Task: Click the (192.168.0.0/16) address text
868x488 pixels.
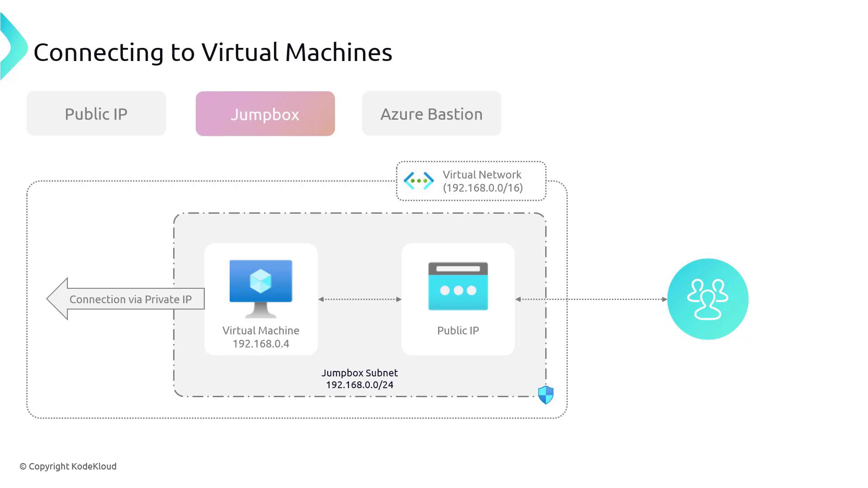Action: coord(482,188)
